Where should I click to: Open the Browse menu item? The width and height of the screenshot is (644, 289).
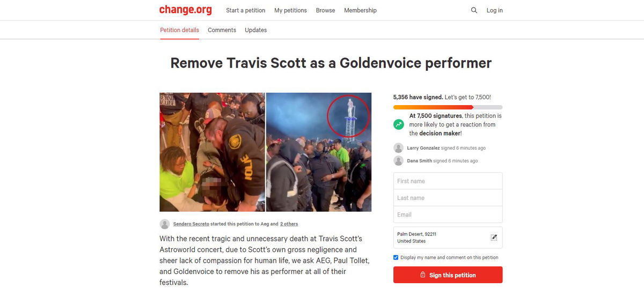click(x=325, y=10)
